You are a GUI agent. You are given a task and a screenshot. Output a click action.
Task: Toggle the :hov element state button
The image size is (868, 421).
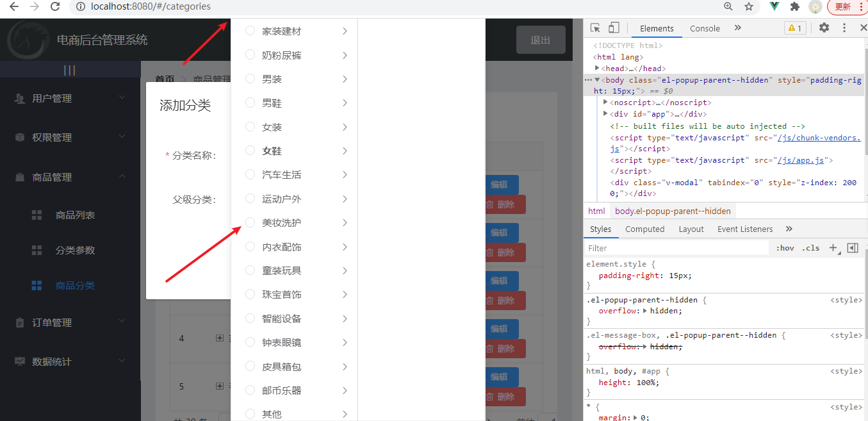[x=785, y=248]
